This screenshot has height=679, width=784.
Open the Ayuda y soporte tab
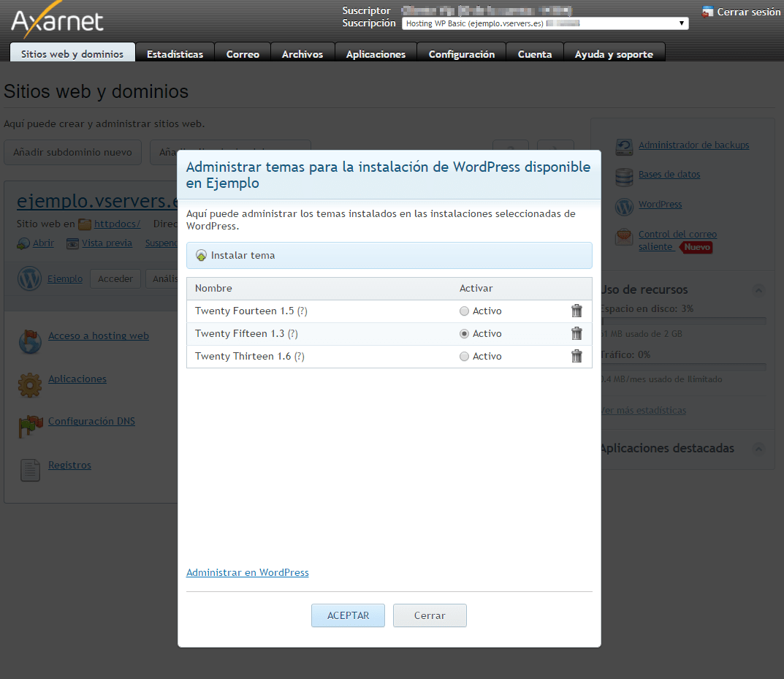614,52
